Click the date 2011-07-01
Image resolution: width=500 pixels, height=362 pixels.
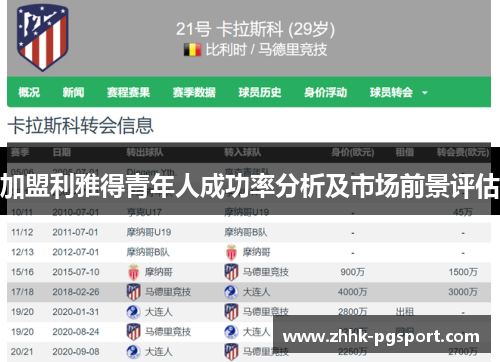[75, 232]
